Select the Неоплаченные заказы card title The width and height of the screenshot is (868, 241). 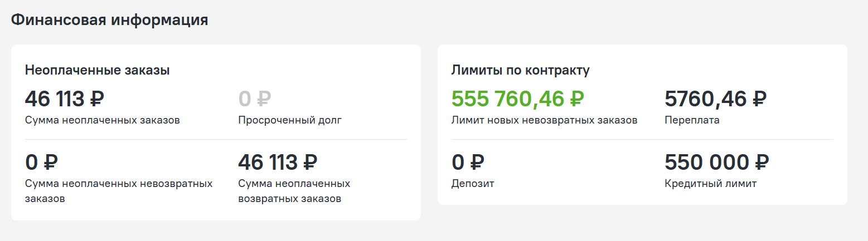pos(98,70)
